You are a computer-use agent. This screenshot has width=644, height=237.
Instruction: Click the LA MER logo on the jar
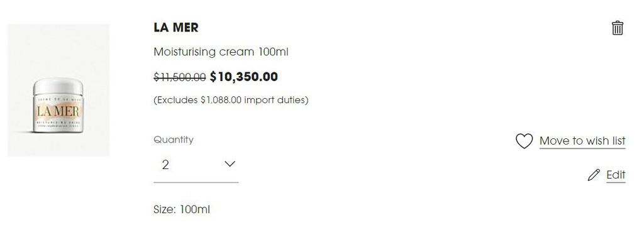(x=58, y=111)
